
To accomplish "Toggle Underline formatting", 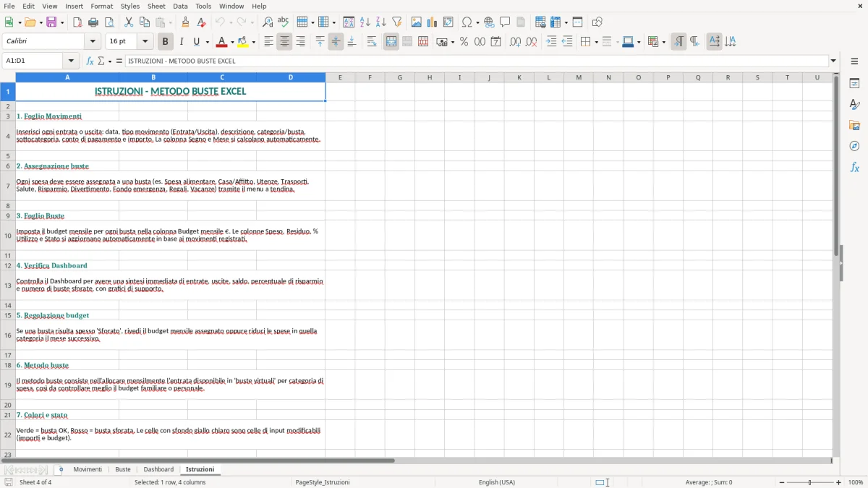I will click(197, 42).
